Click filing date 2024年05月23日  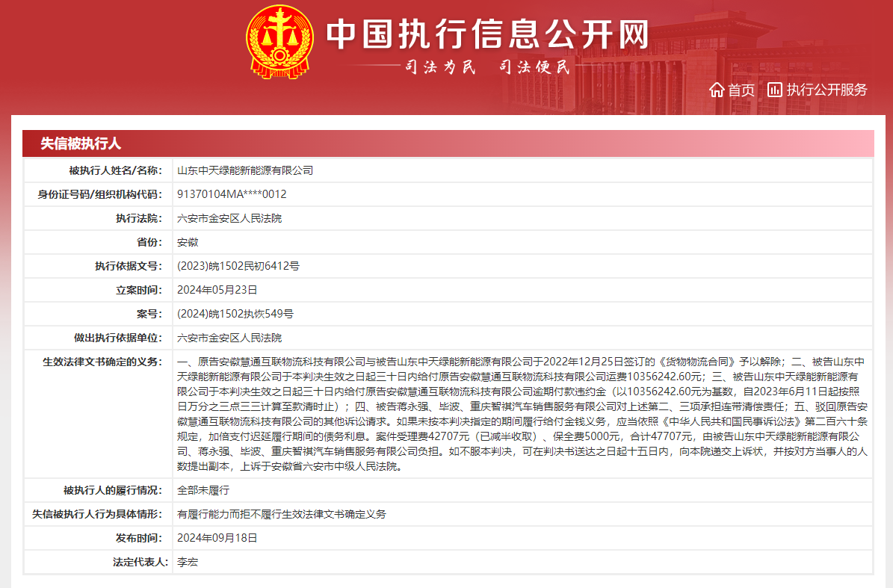coord(217,290)
